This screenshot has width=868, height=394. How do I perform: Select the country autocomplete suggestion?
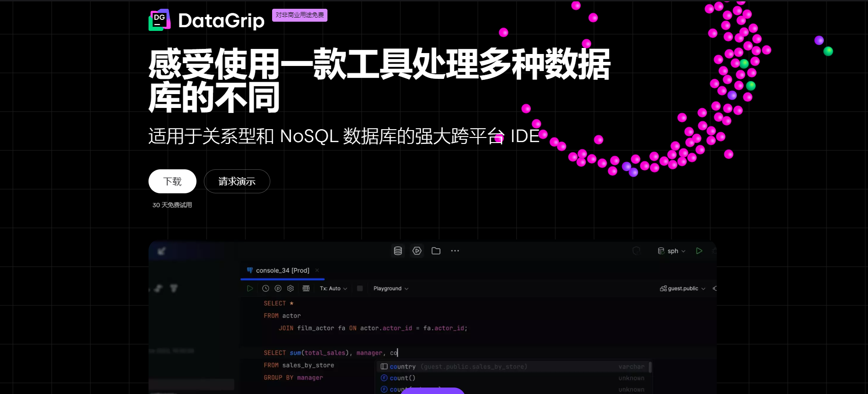513,366
